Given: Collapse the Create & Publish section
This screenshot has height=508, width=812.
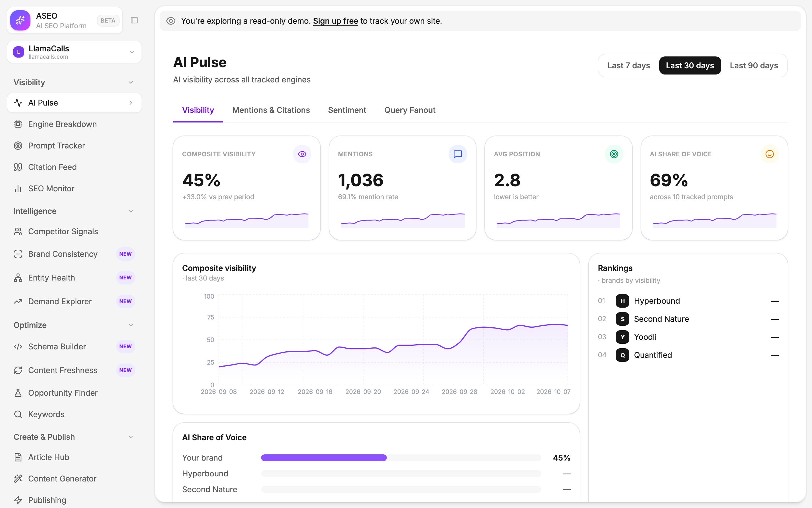Looking at the screenshot, I should tap(131, 437).
